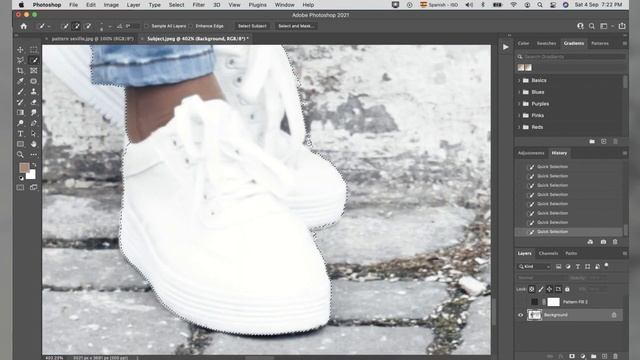640x360 pixels.
Task: Select the Lasso tool
Action: click(20, 60)
